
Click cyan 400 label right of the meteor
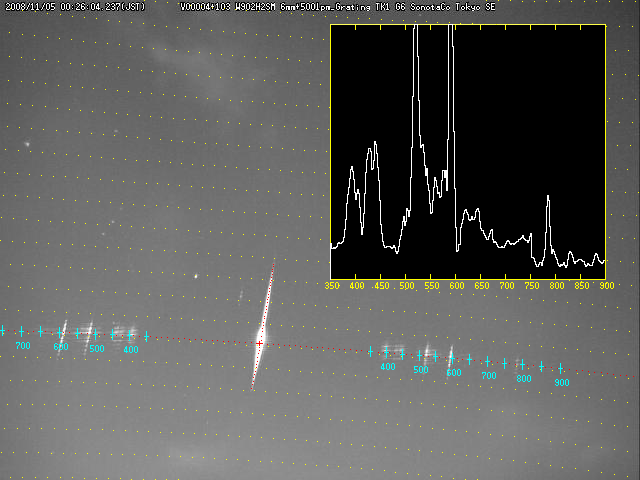click(388, 367)
